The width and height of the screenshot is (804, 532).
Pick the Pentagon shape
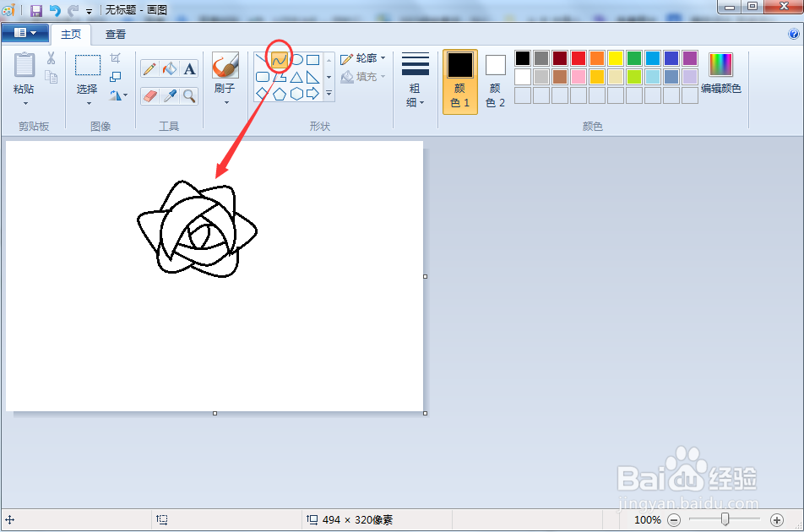point(280,93)
